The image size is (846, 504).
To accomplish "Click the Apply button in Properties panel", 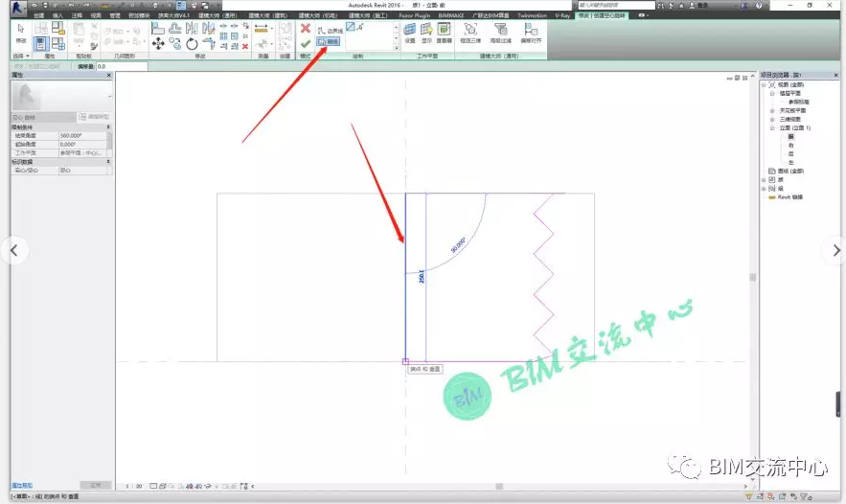I will coord(96,485).
